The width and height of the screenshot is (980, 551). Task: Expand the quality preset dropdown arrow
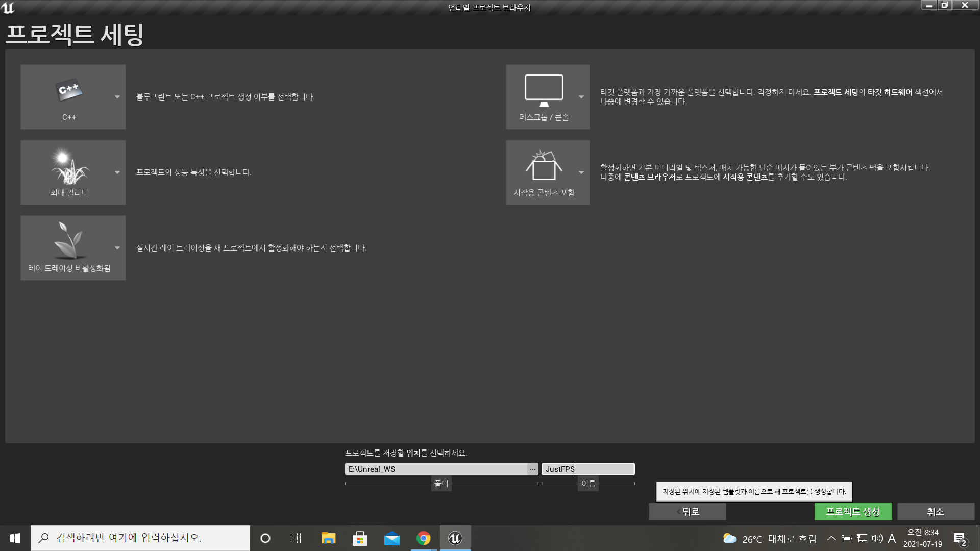pos(117,172)
